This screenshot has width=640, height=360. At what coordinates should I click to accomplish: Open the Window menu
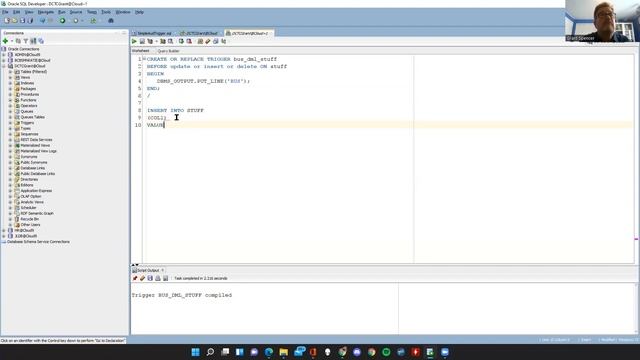coord(123,12)
